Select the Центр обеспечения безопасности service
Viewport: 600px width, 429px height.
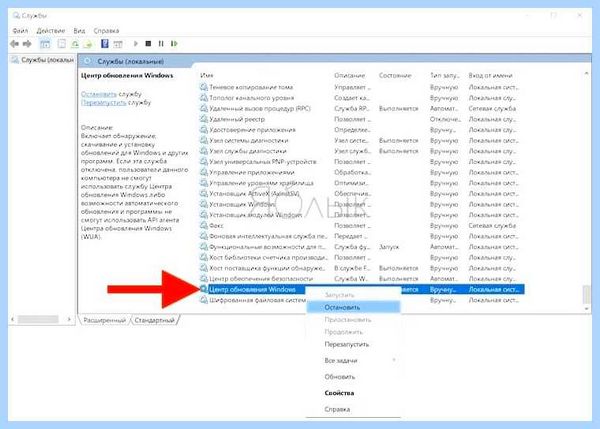pyautogui.click(x=261, y=279)
